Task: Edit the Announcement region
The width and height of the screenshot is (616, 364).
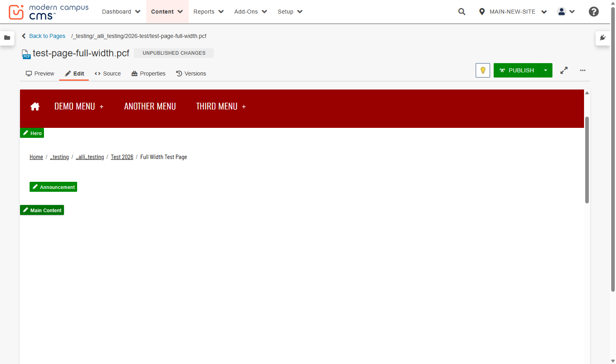Action: (53, 187)
